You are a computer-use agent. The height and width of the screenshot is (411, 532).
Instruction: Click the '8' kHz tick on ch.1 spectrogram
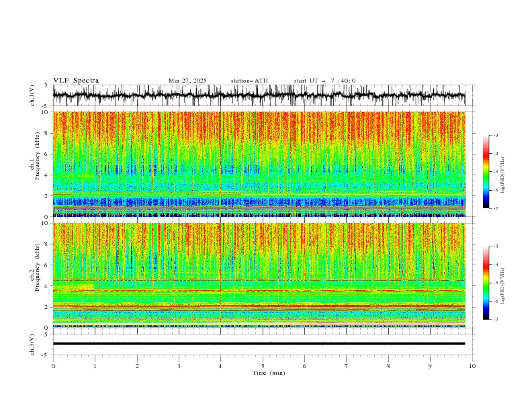(x=47, y=133)
